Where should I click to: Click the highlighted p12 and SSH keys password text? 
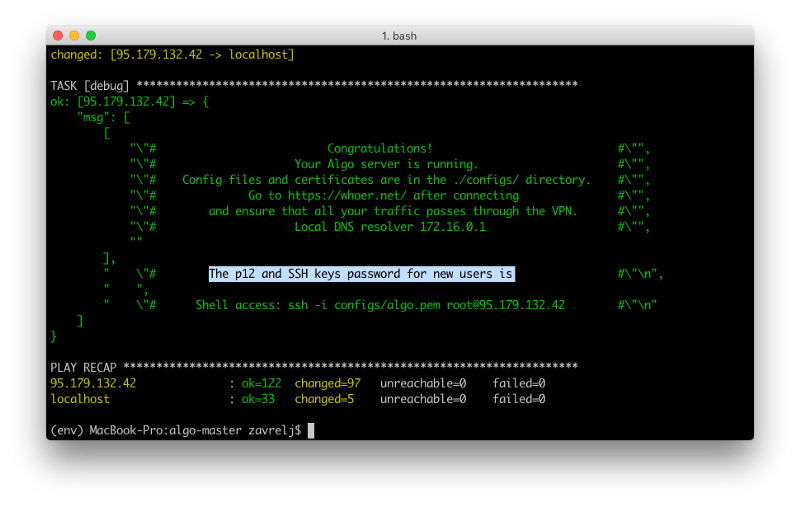(361, 274)
